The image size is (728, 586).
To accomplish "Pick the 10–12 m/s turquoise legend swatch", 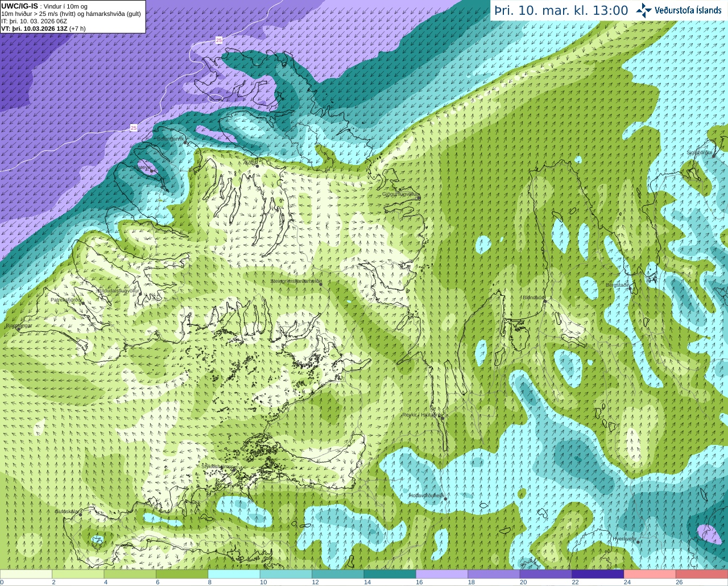I will point(286,574).
